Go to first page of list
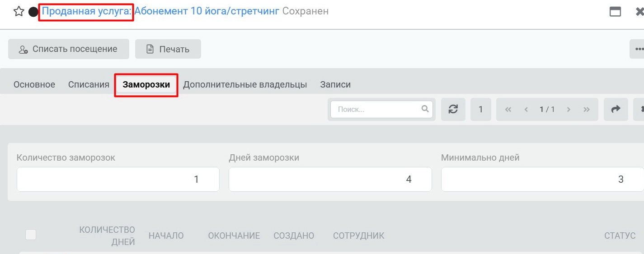 [508, 109]
